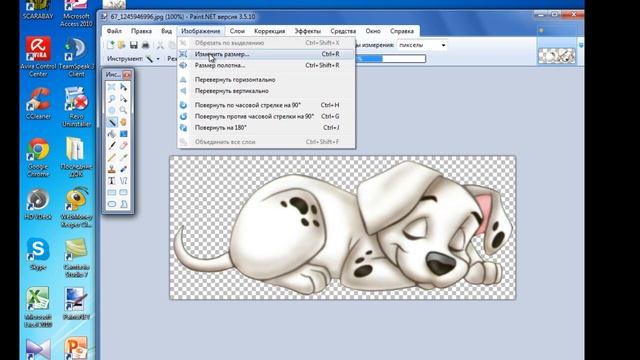Open Google Chrome desktop shortcut
The image size is (640, 360).
click(x=38, y=158)
